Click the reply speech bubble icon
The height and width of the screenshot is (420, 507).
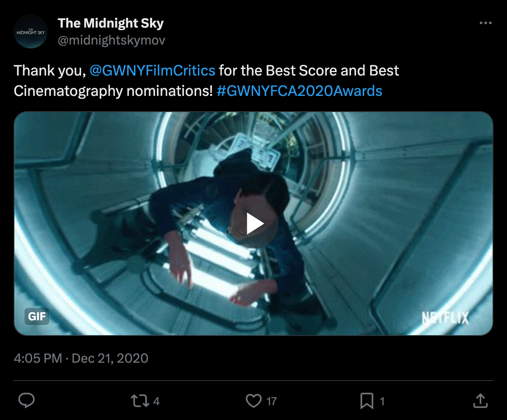point(27,400)
